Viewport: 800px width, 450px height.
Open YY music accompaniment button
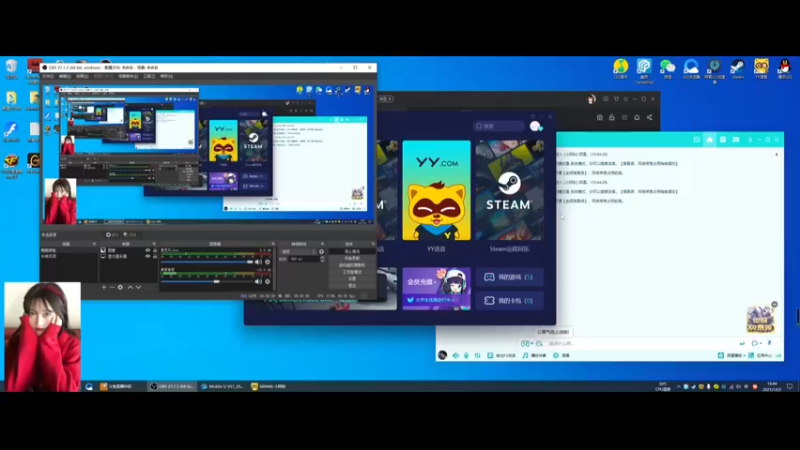coord(534,355)
